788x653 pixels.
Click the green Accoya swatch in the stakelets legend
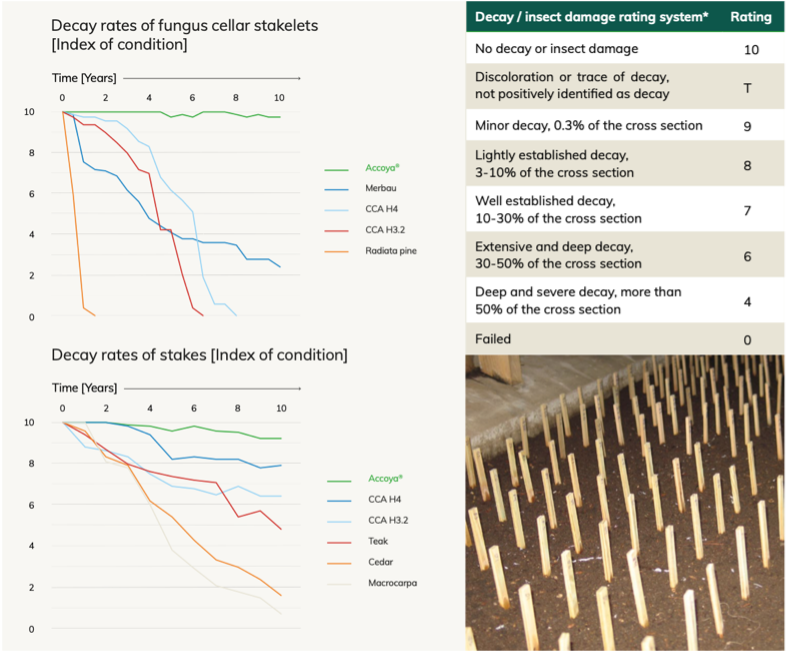click(336, 170)
